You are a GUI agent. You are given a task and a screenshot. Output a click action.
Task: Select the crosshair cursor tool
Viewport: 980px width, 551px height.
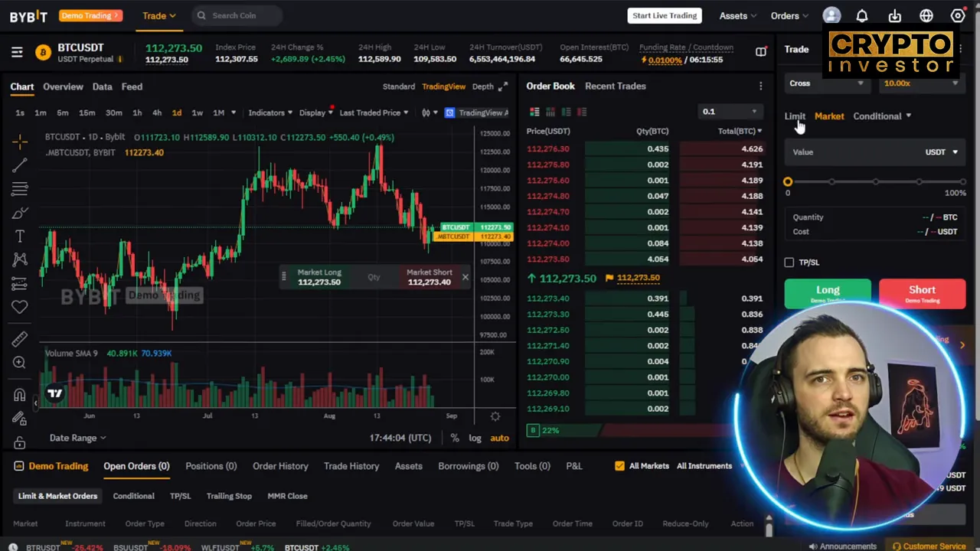(20, 141)
